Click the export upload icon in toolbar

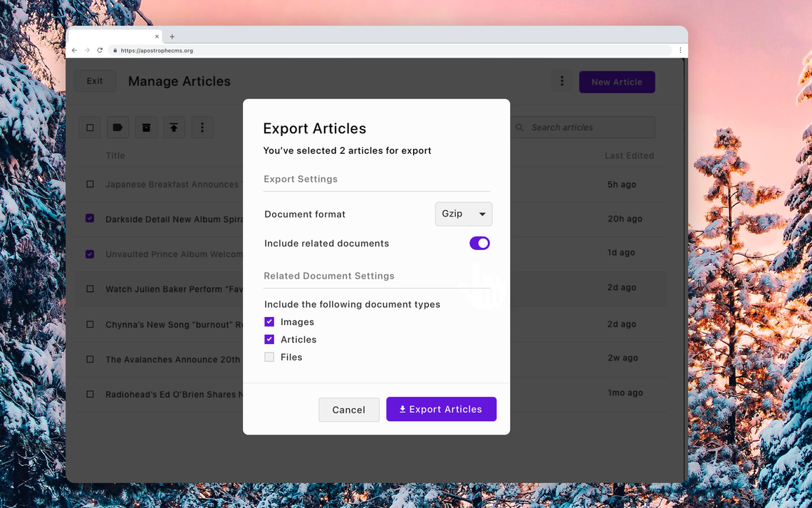click(174, 128)
